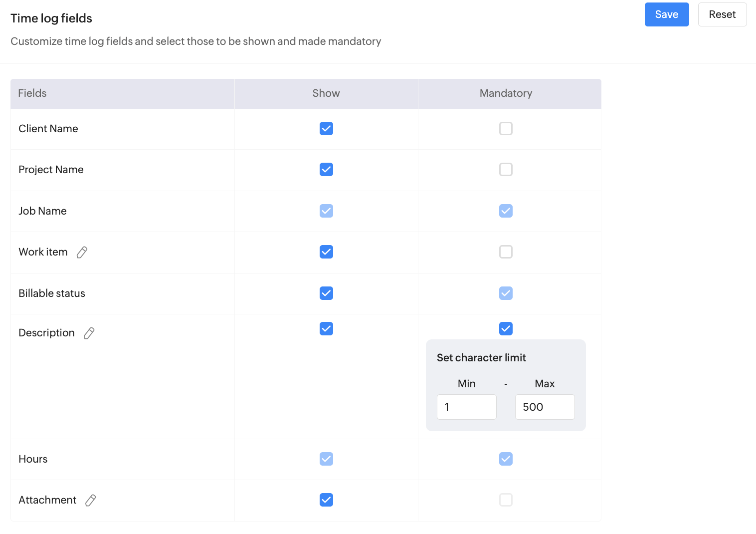Screen dimensions: 756x534
Task: Enable Mandatory for Project Name
Action: click(x=506, y=170)
